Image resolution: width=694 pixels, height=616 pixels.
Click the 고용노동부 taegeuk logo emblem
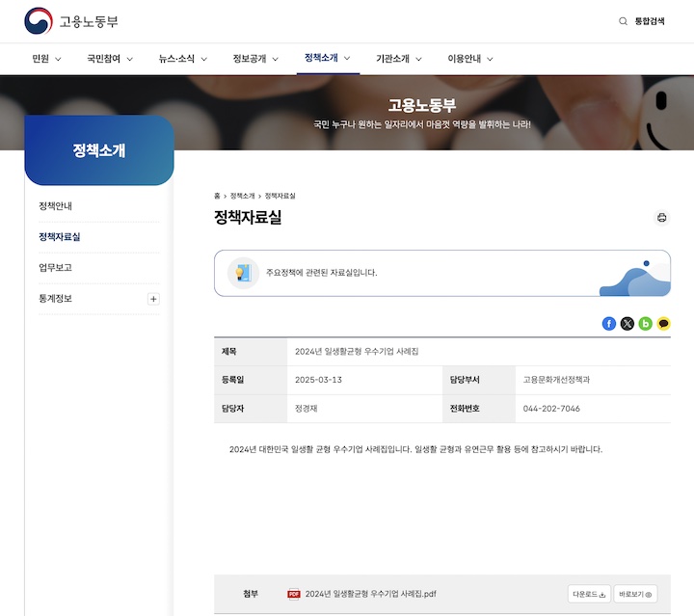coord(39,21)
